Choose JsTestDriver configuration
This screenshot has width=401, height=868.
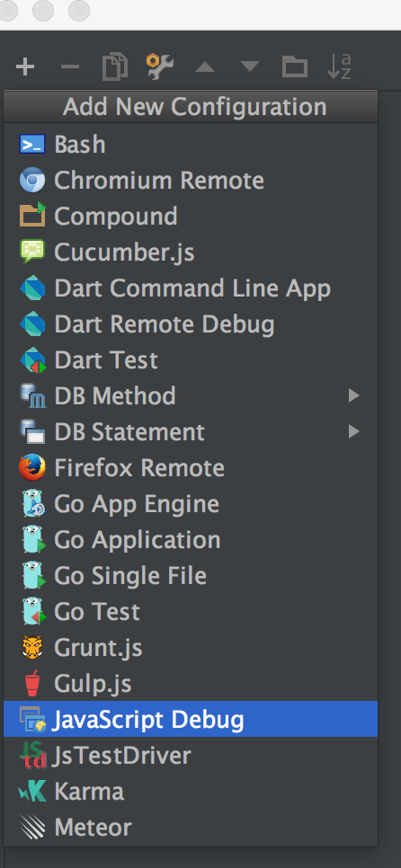[191, 755]
